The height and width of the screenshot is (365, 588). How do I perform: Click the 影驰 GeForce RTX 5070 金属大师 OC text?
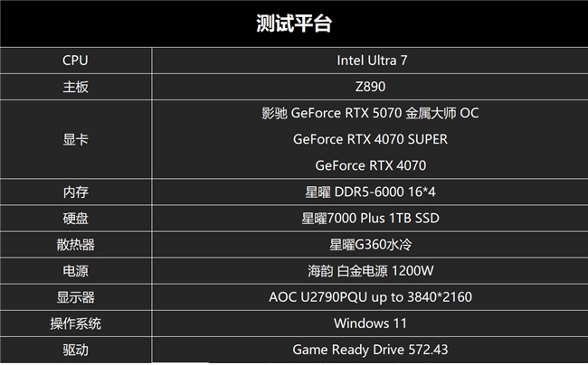[370, 114]
